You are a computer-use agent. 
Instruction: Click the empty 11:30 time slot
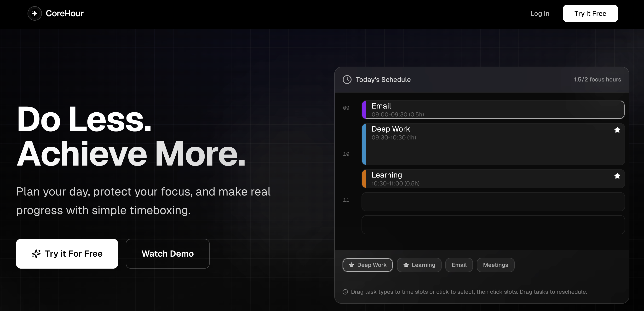tap(493, 225)
